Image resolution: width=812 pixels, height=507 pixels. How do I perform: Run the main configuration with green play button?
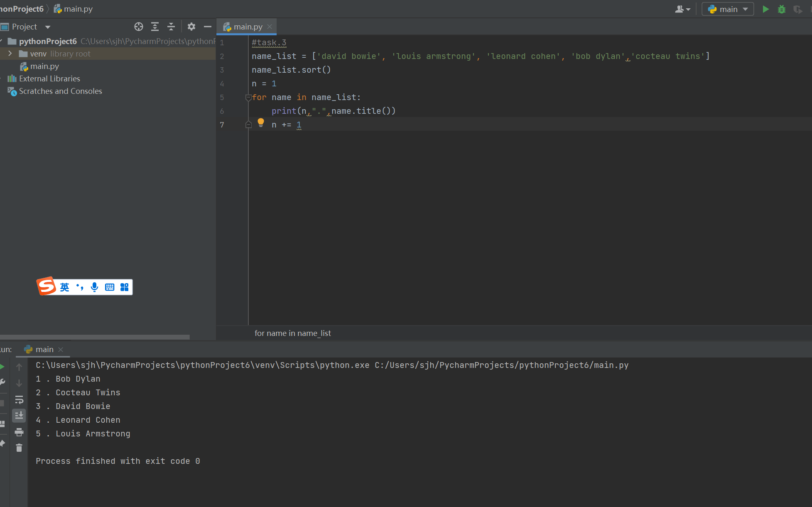765,9
